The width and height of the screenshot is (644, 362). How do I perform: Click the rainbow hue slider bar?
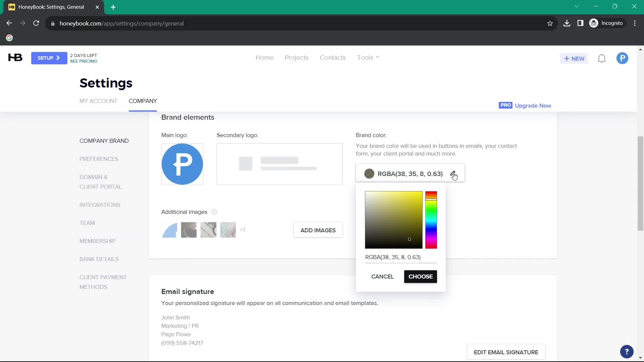[x=431, y=220]
